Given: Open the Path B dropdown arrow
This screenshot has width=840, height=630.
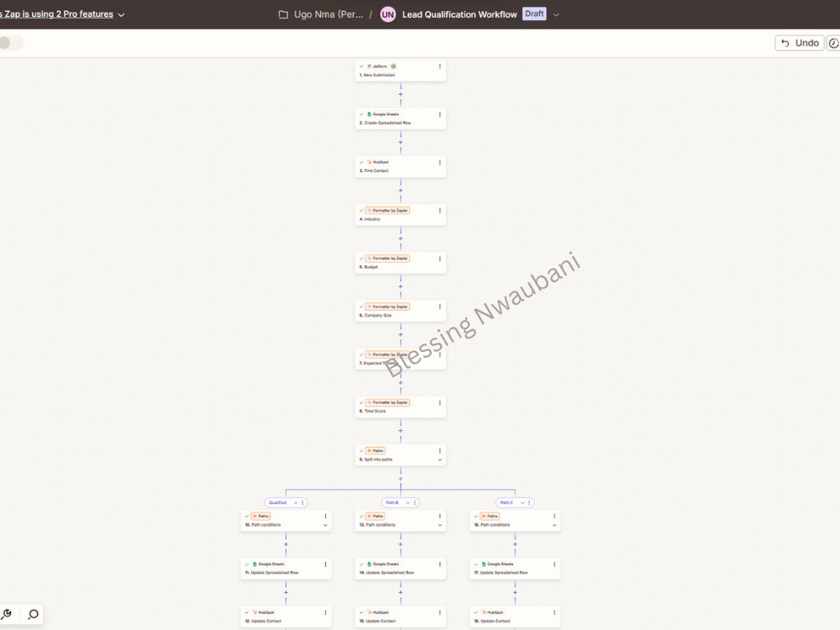Looking at the screenshot, I should pos(407,502).
